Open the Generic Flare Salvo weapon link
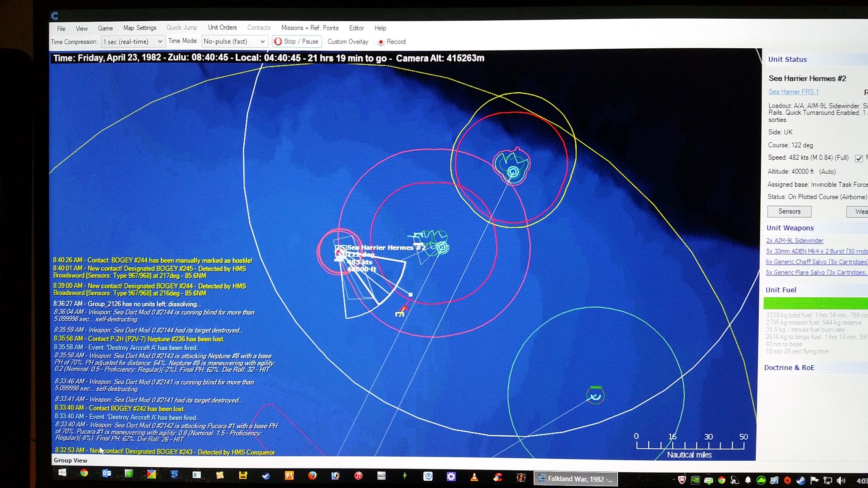 tap(817, 272)
